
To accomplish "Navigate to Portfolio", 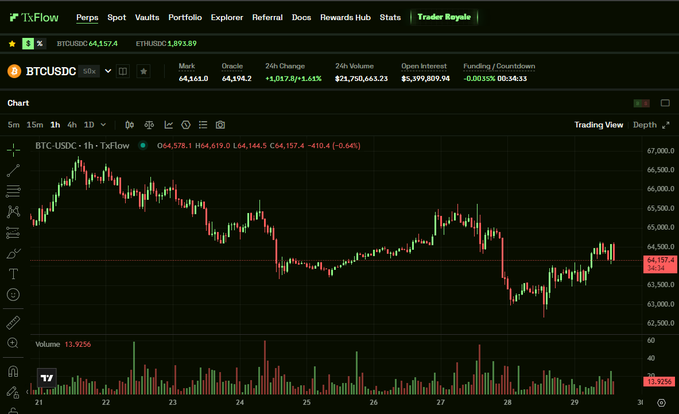I will pyautogui.click(x=185, y=17).
